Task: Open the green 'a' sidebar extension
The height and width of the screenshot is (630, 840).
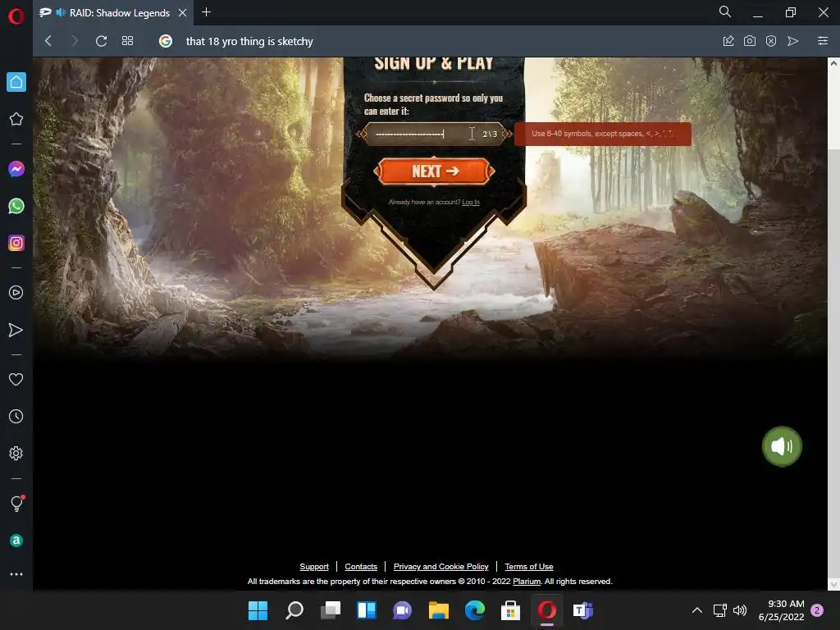Action: click(16, 540)
